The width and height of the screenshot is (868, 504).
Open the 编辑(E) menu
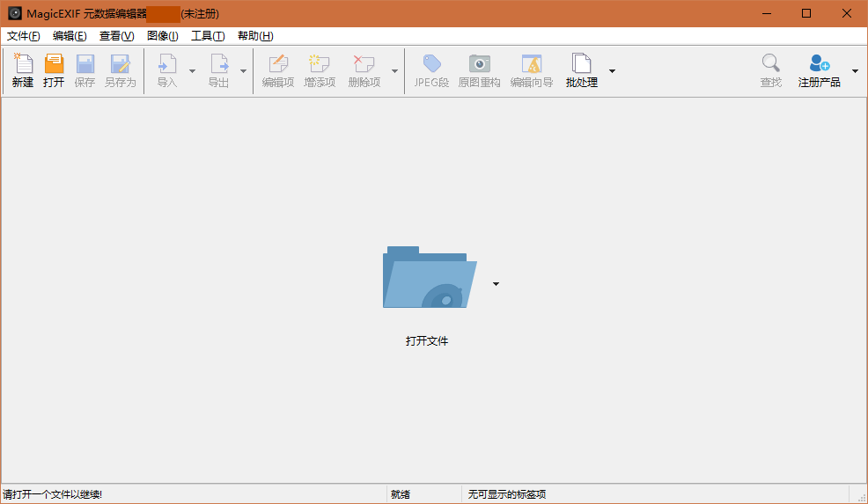click(x=70, y=36)
